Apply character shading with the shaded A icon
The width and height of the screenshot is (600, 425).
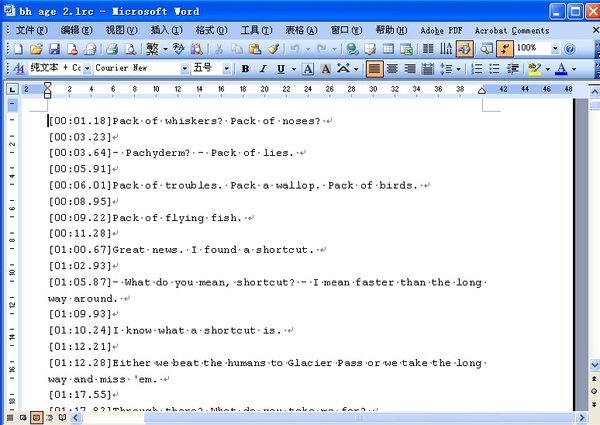pos(326,69)
